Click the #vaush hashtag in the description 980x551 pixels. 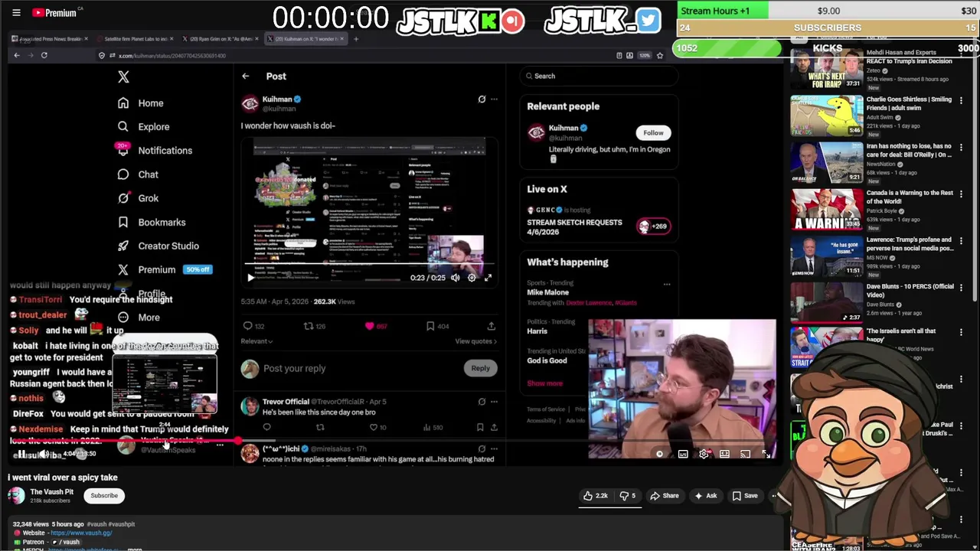[96, 524]
